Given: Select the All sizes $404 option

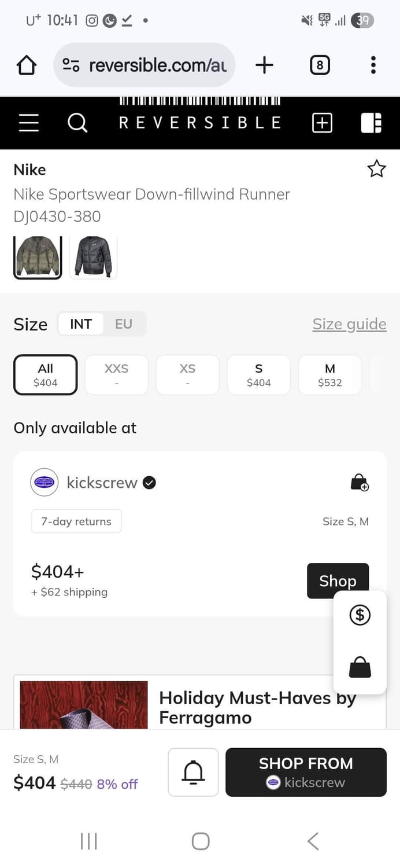Looking at the screenshot, I should coord(45,375).
